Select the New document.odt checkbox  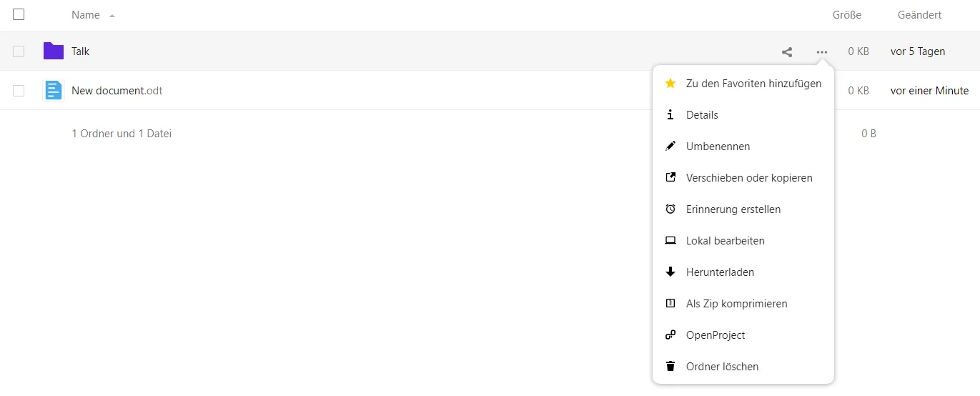pos(19,90)
